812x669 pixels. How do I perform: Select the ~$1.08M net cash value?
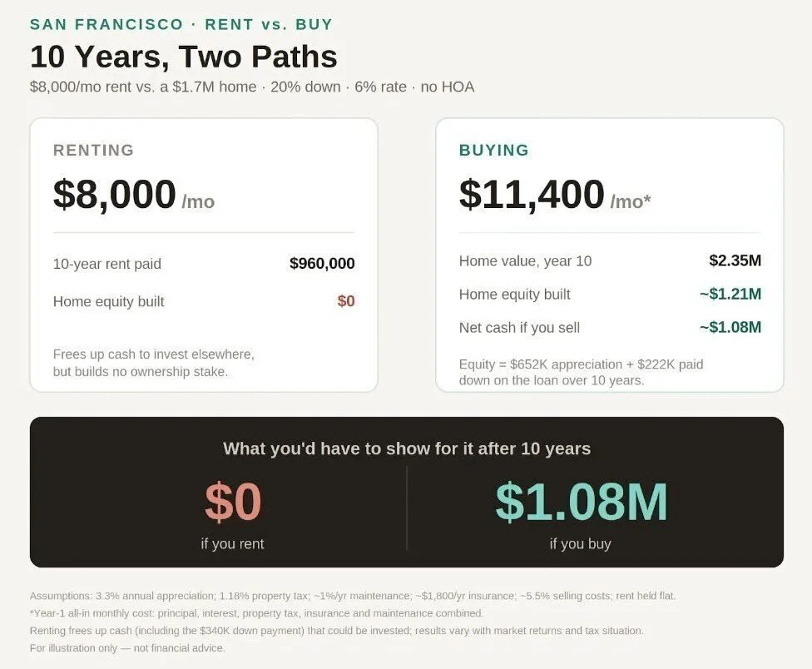pyautogui.click(x=730, y=327)
